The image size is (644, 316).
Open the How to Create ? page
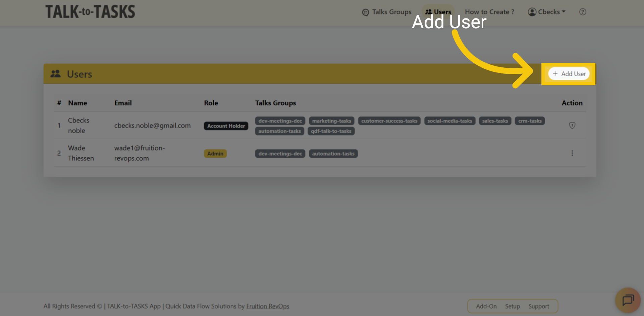coord(489,12)
